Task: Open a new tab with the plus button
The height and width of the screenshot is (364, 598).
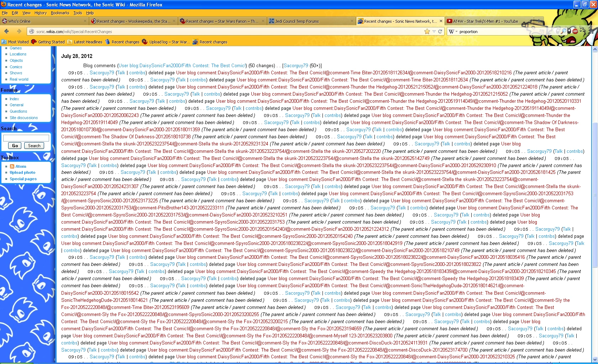Action: click(x=539, y=21)
